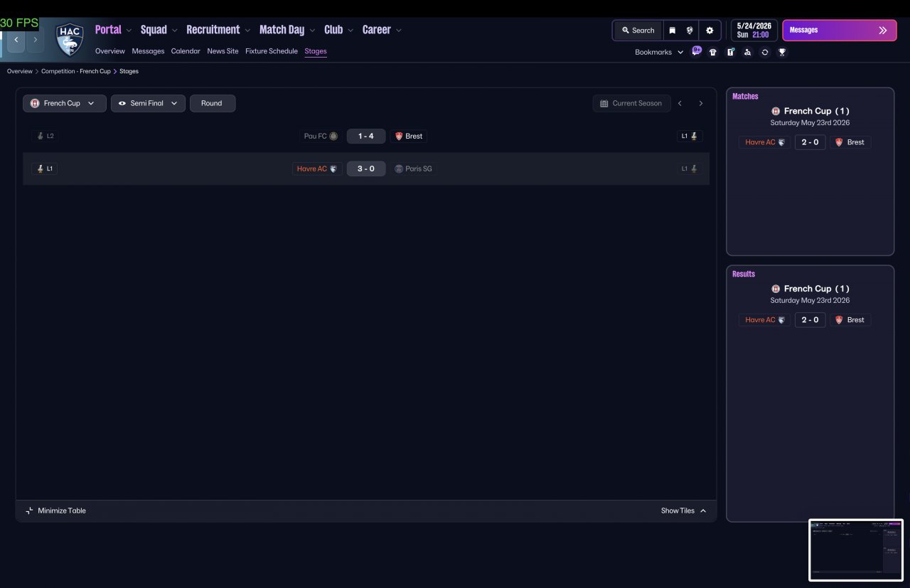Image resolution: width=910 pixels, height=588 pixels.
Task: Click the L1 league badge on Brest's side
Action: pyautogui.click(x=690, y=136)
